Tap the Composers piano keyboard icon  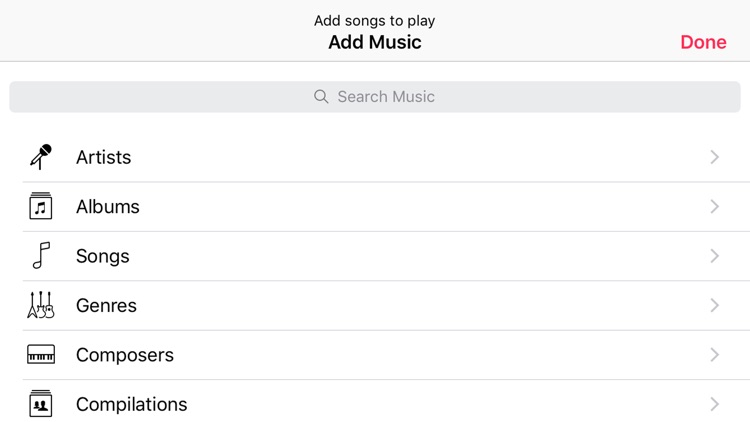tap(41, 355)
